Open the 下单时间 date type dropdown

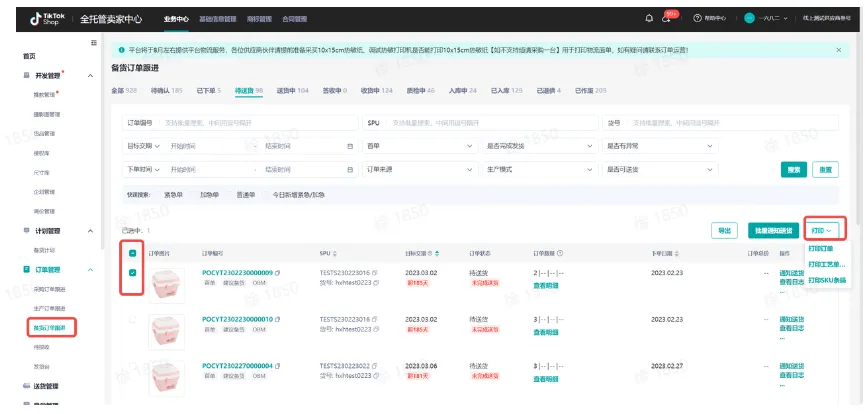point(142,169)
